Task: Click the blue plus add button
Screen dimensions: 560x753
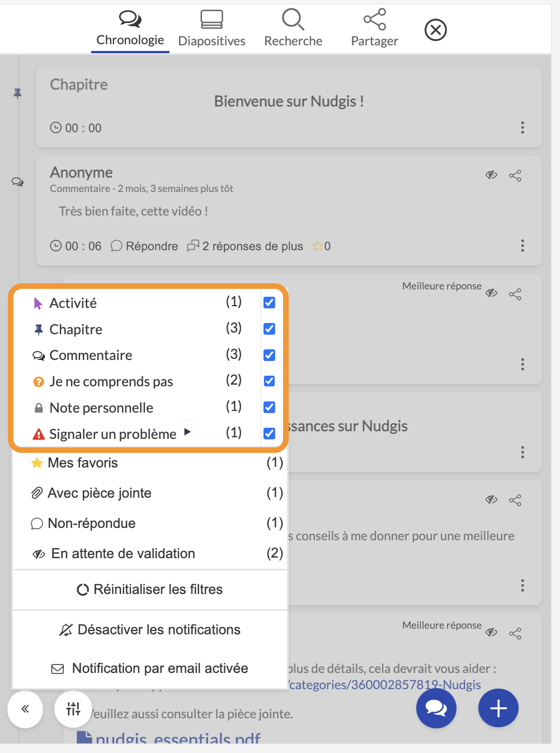Action: pos(498,708)
